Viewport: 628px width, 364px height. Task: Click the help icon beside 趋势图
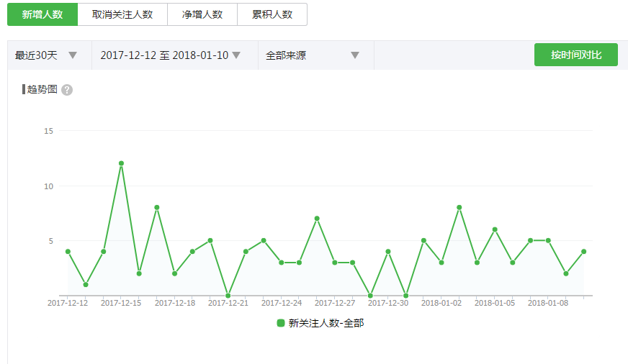(x=67, y=90)
